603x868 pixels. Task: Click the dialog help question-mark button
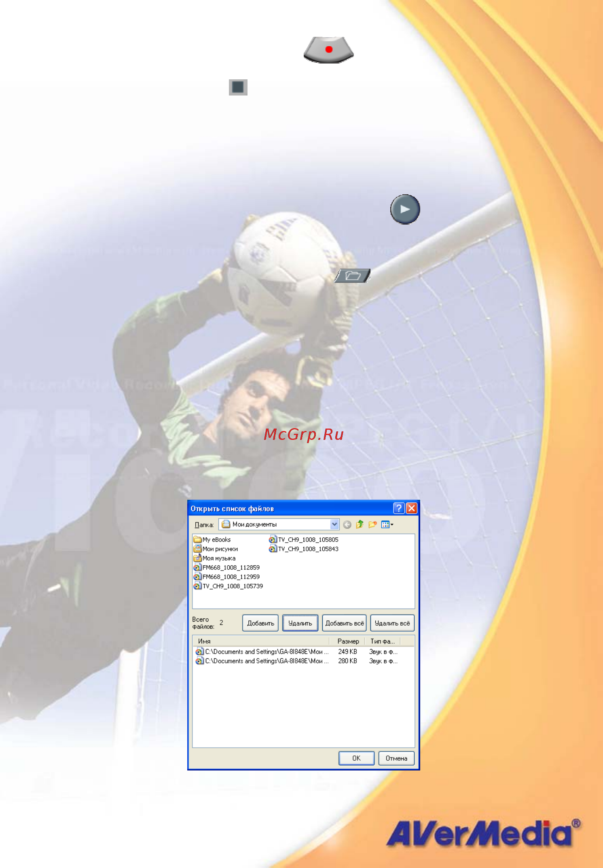(x=399, y=508)
